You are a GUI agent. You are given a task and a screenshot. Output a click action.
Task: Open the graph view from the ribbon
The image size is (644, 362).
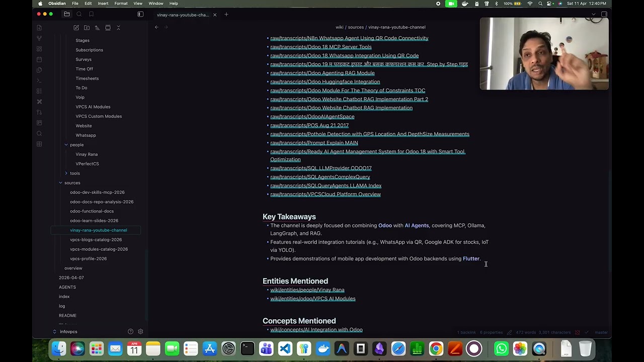click(x=39, y=38)
